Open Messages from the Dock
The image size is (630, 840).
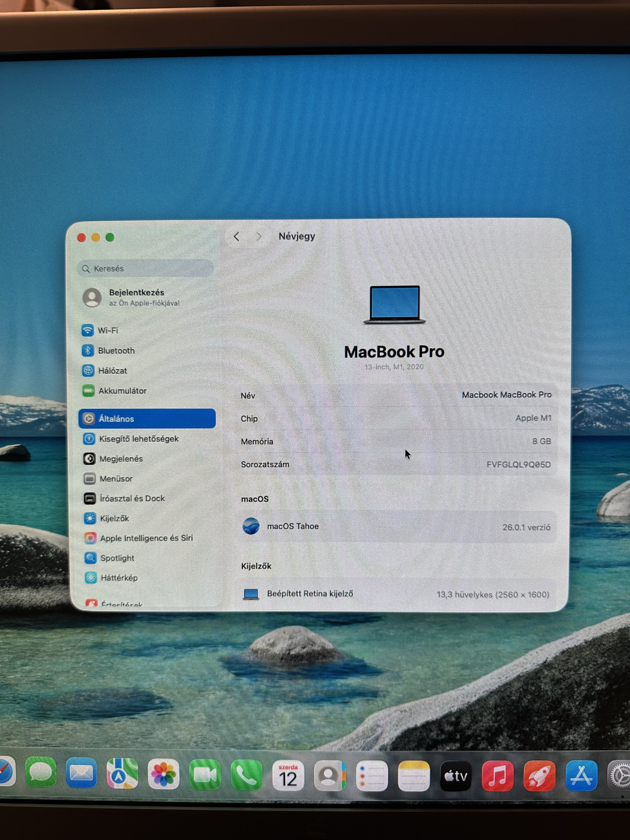tap(41, 773)
